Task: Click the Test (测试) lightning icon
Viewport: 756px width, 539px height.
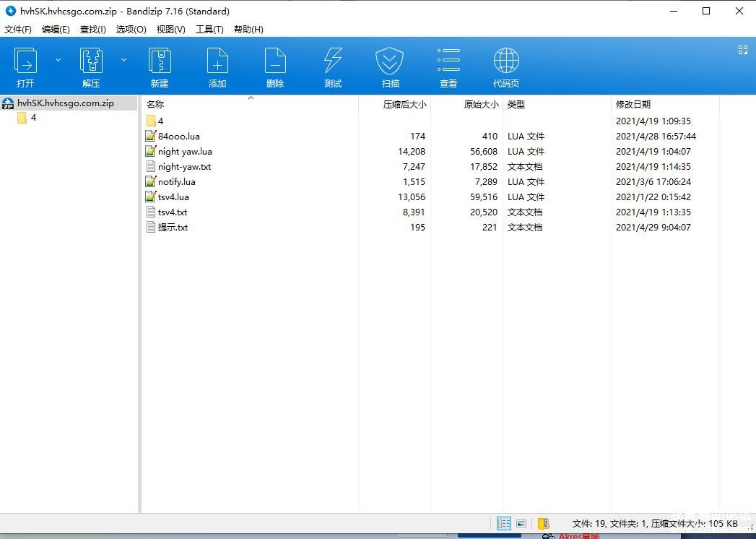Action: tap(333, 60)
